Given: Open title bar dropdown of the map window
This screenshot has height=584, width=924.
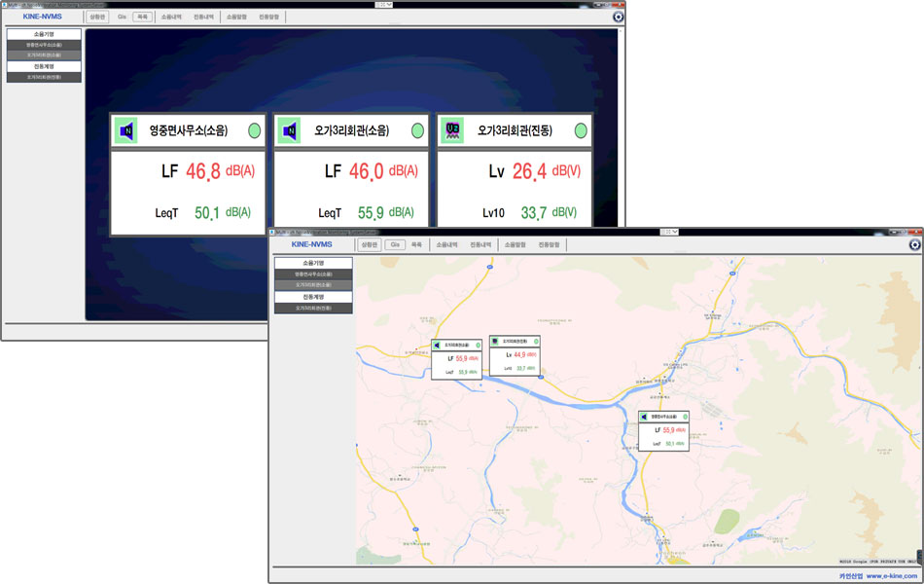Looking at the screenshot, I should (669, 232).
